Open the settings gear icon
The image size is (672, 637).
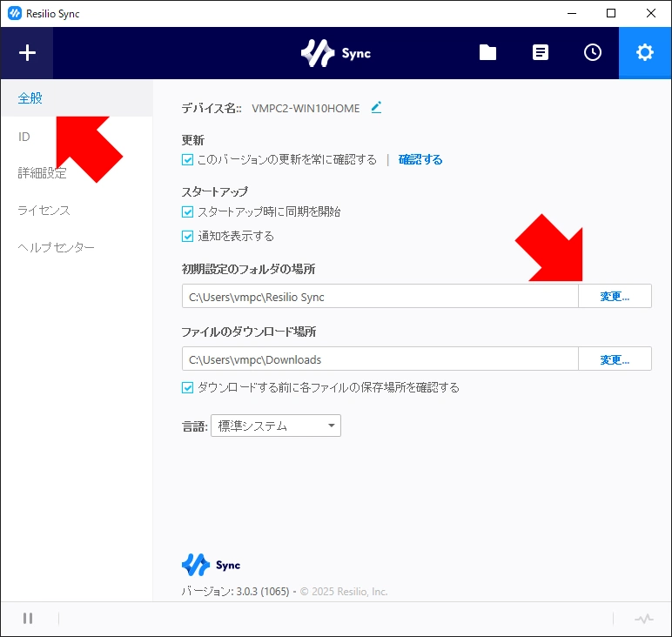645,53
